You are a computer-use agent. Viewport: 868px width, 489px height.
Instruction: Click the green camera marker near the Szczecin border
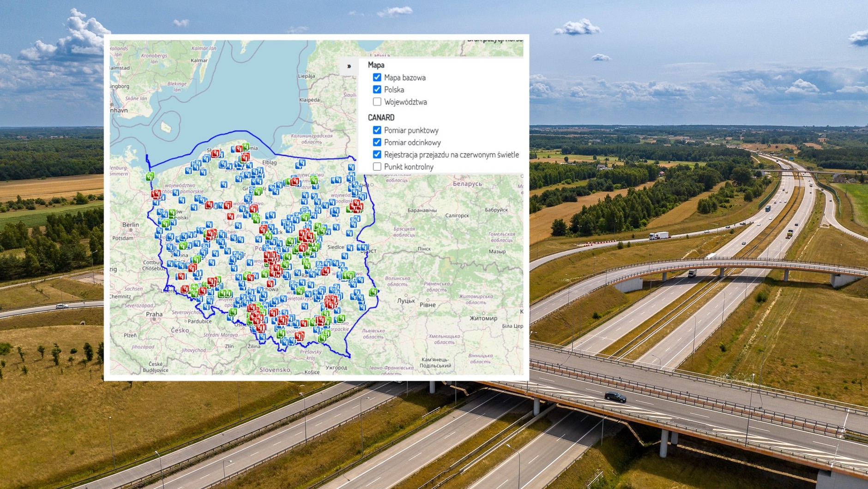150,176
